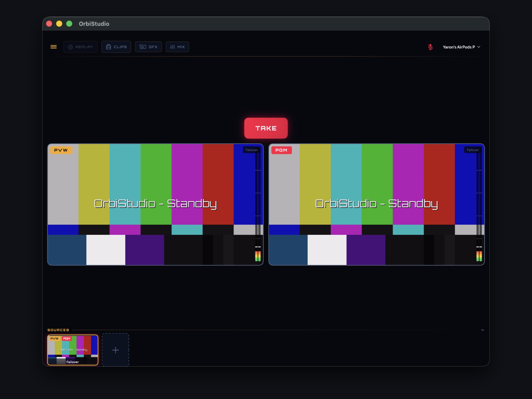Click the GFX layout icon
The width and height of the screenshot is (532, 399).
pyautogui.click(x=143, y=47)
